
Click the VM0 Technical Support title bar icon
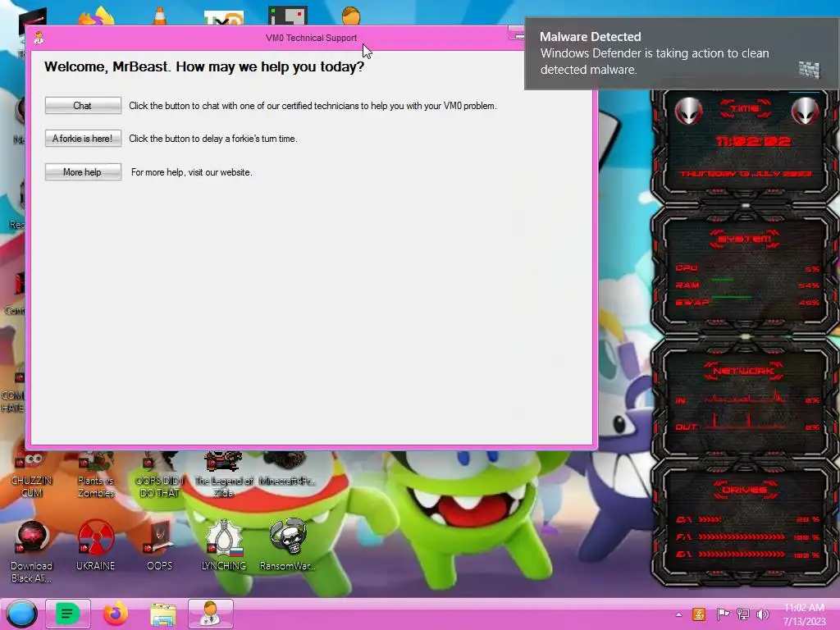pos(39,38)
